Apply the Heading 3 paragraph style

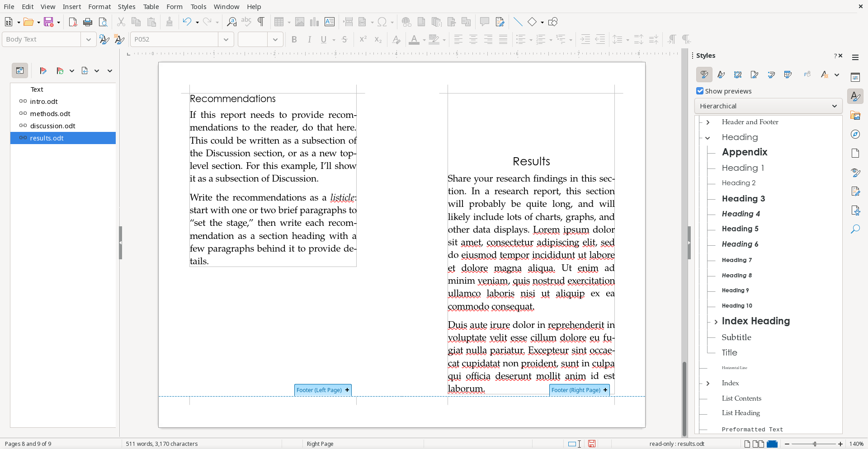coord(743,198)
